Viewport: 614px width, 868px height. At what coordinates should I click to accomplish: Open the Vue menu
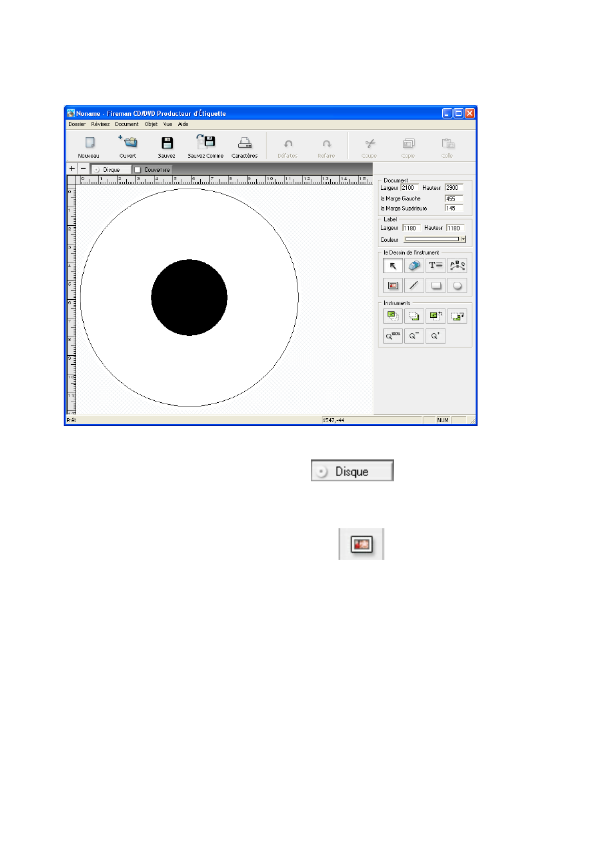168,124
